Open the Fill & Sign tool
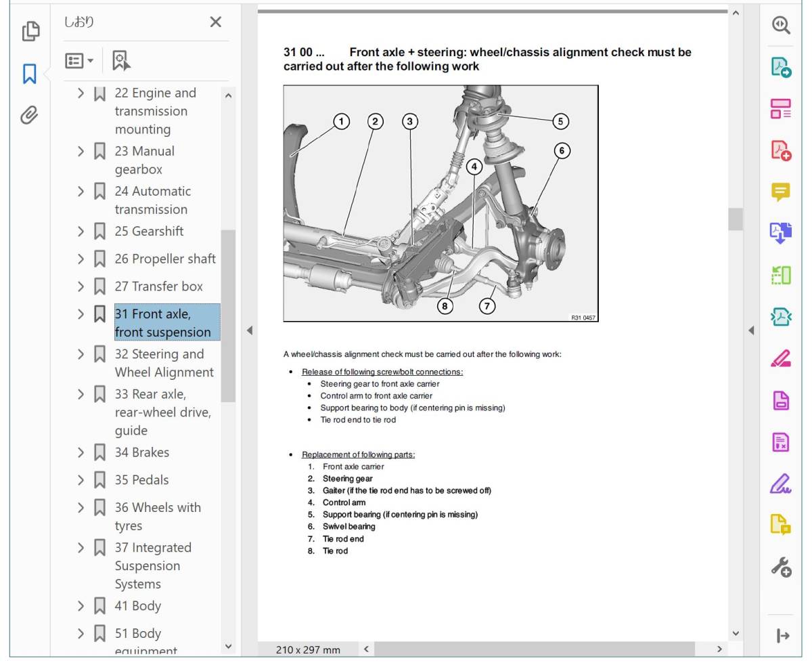 [781, 483]
